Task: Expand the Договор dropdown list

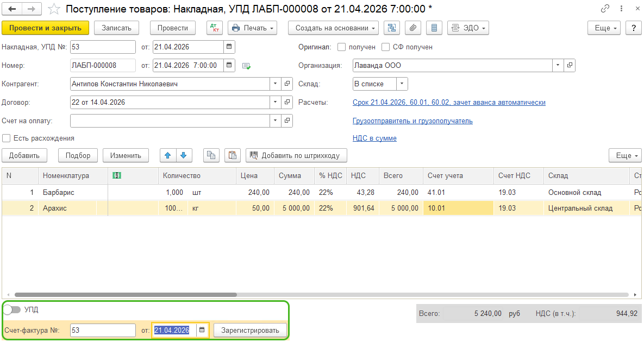Action: (275, 102)
